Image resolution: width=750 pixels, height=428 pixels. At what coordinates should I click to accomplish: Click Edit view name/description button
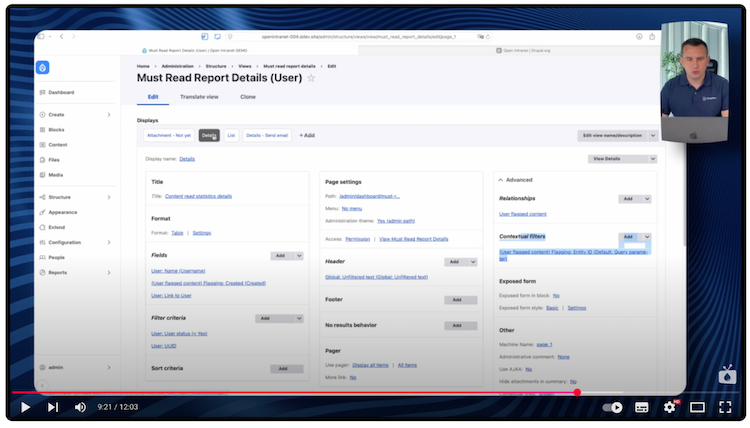(612, 136)
